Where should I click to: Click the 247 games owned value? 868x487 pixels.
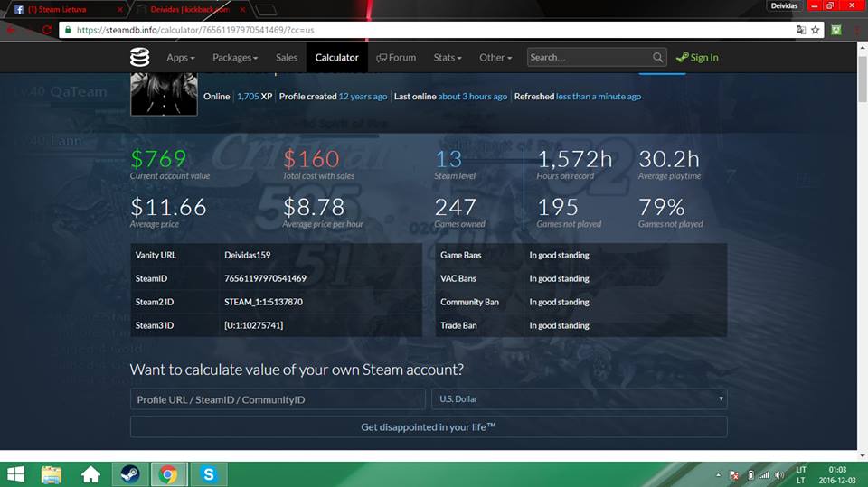click(455, 208)
